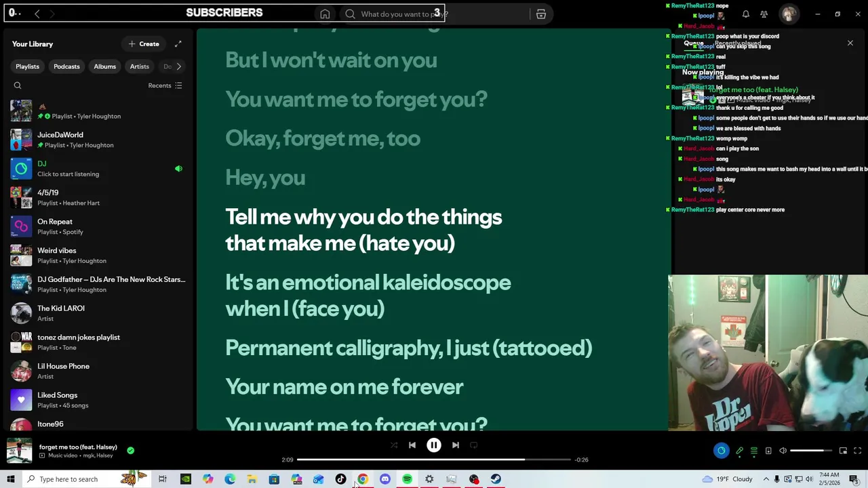Show more library filter chips arrow
The image size is (868, 488).
click(x=178, y=66)
